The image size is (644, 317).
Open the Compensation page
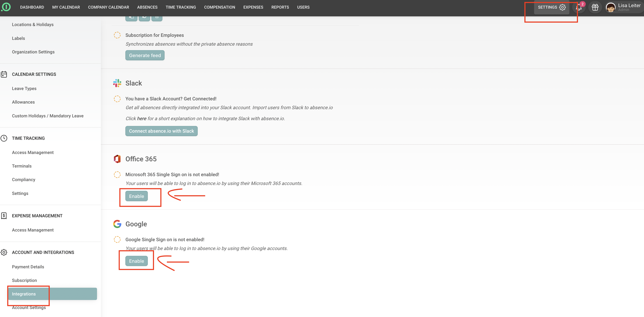click(219, 7)
